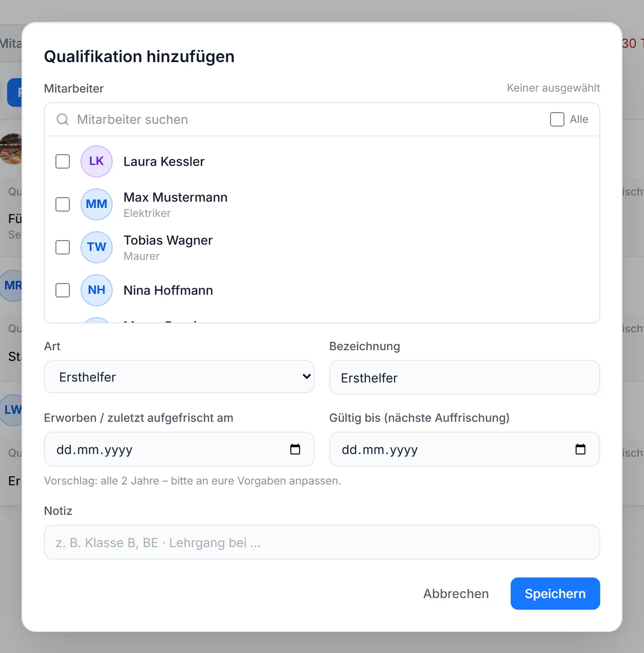This screenshot has height=653, width=644.
Task: Open calendar picker for Gültig bis date
Action: tap(581, 449)
